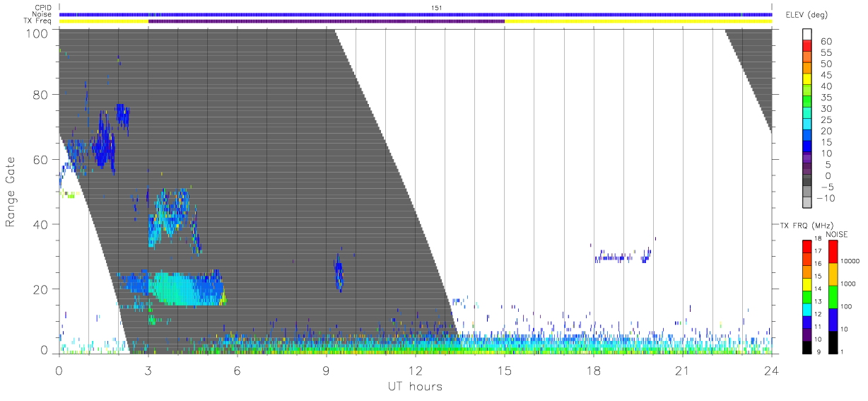This screenshot has height=401, width=868.
Task: Select the white top box of ELEV colorbar
Action: coord(807,35)
